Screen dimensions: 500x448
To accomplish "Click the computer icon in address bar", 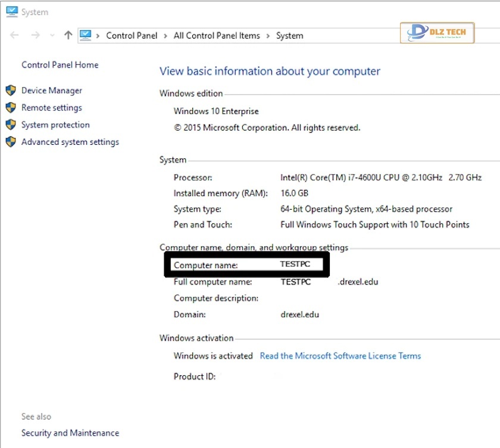I will pos(86,35).
